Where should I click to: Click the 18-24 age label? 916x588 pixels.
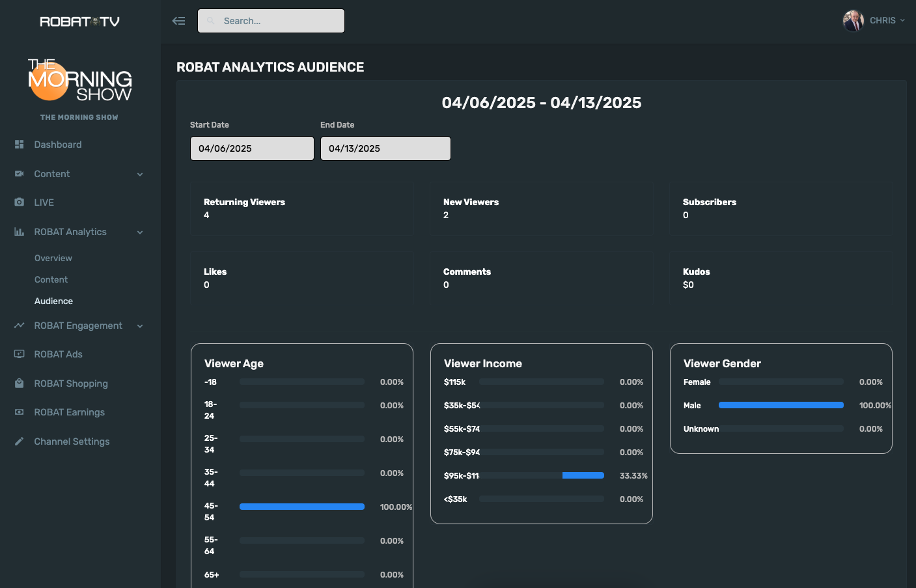click(x=210, y=410)
